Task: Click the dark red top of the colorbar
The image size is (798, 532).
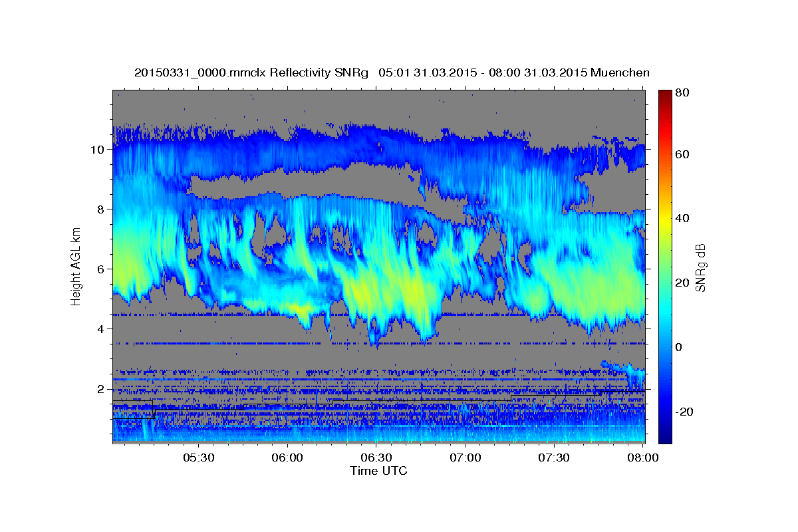Action: click(665, 94)
